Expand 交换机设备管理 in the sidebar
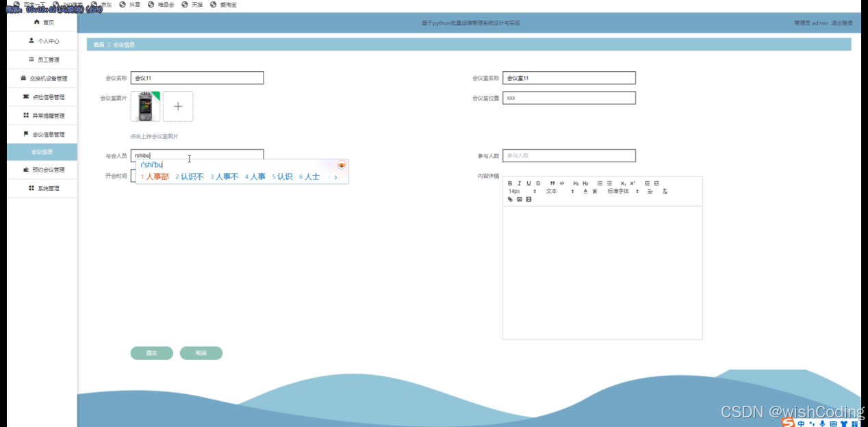 point(43,78)
